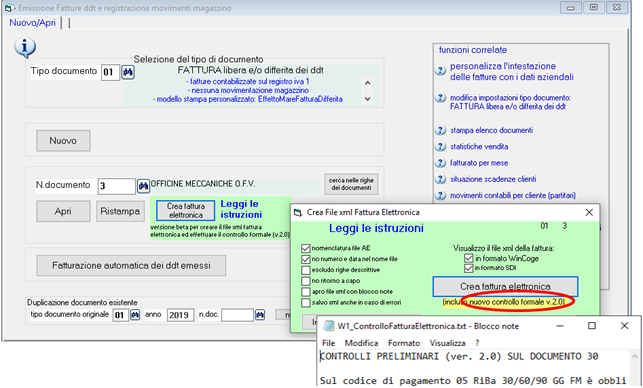Click binoculars beside tipo documento originale
Image resolution: width=643 pixels, height=388 pixels.
pyautogui.click(x=135, y=315)
